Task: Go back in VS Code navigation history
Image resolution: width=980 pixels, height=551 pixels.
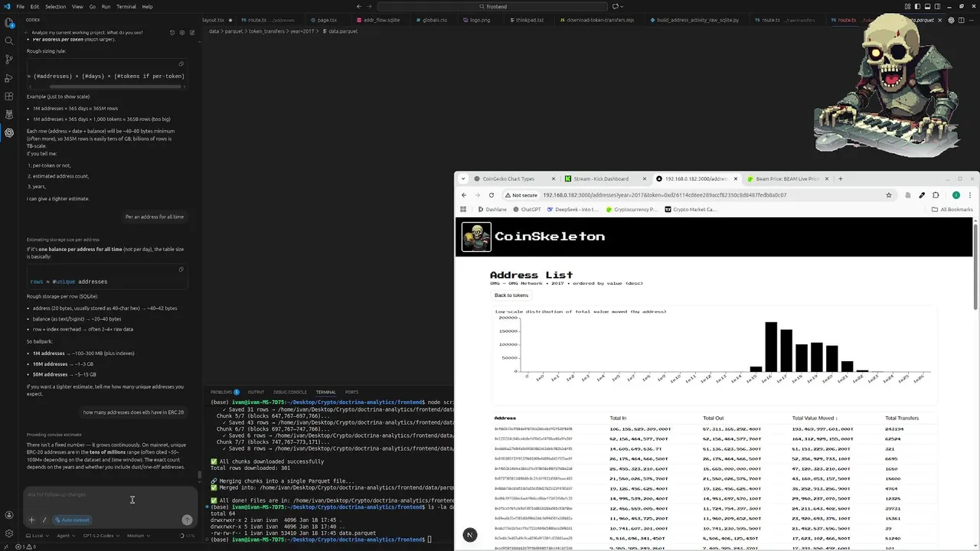Action: point(359,7)
